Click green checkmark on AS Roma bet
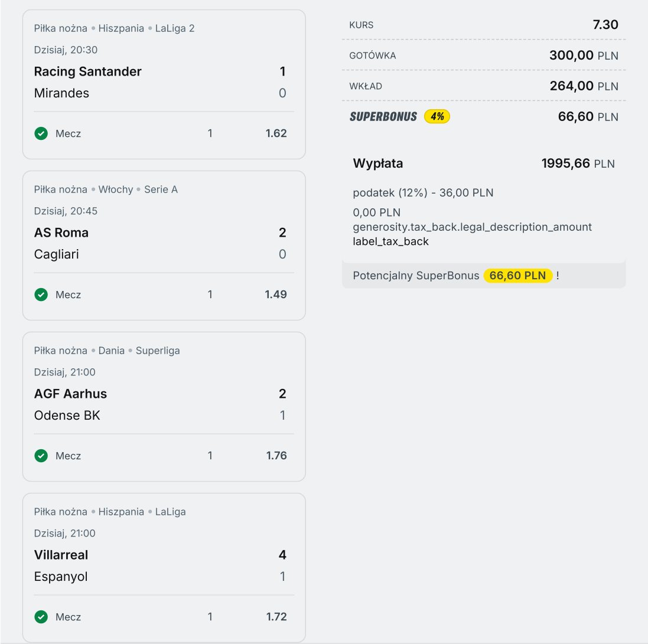The image size is (648, 644). (41, 295)
